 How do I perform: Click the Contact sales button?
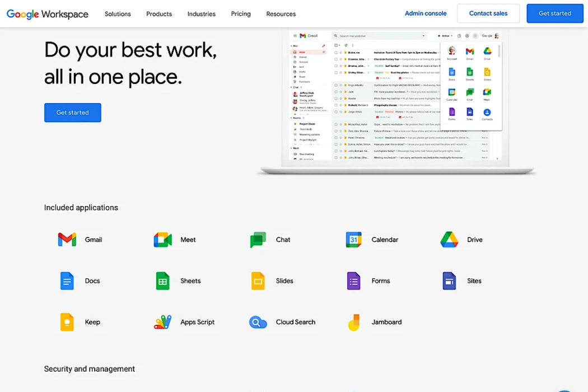pos(488,13)
